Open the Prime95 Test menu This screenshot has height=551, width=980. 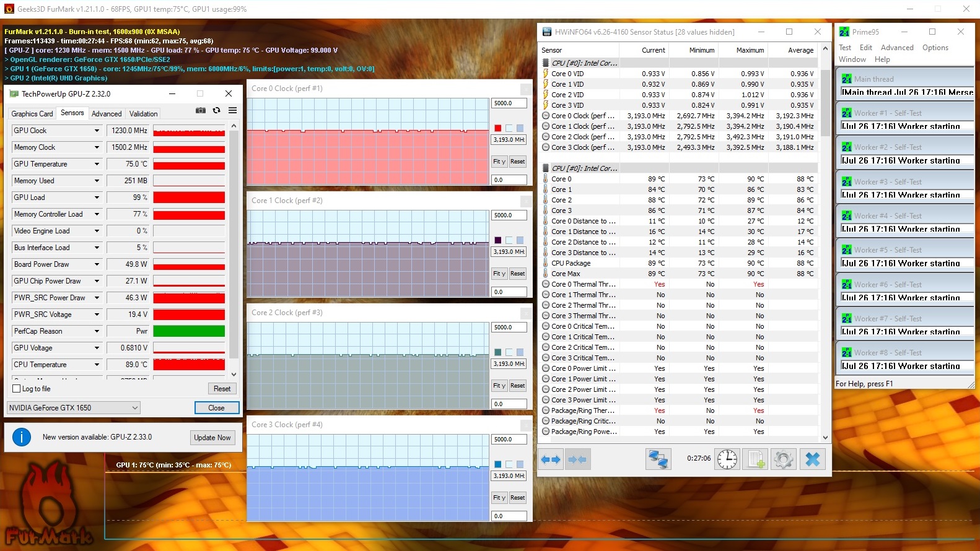point(845,48)
